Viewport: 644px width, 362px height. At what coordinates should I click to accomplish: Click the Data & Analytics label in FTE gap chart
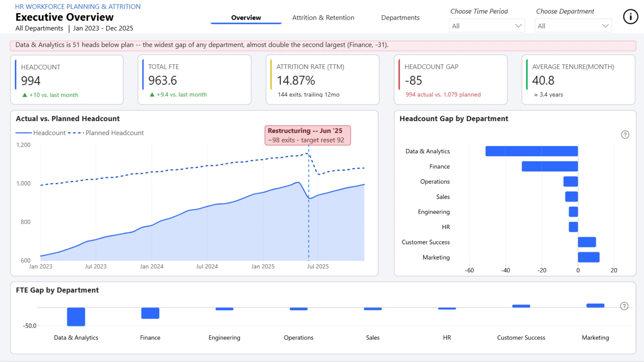point(76,338)
